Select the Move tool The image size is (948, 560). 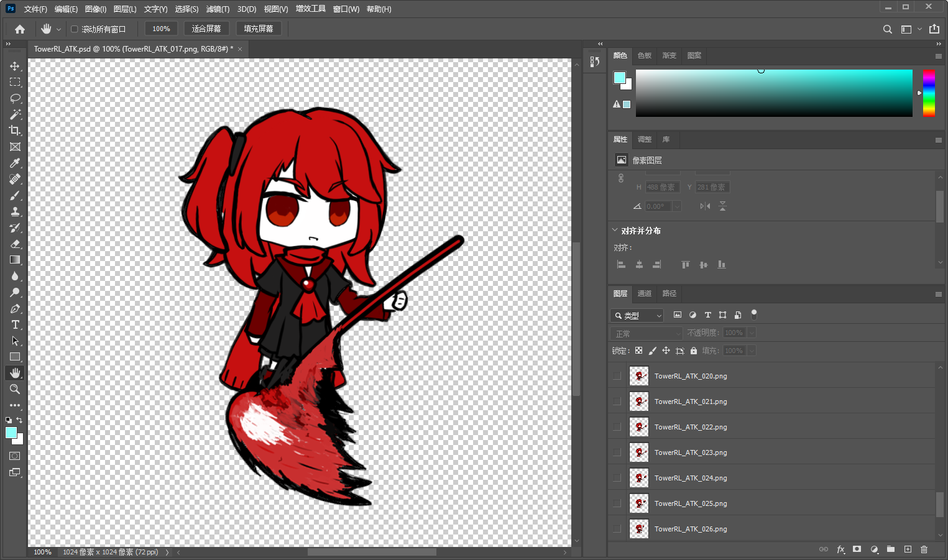tap(15, 66)
